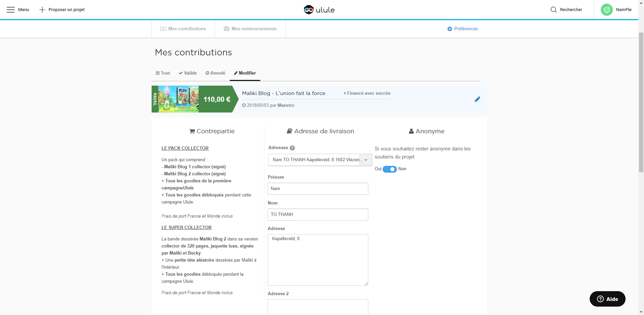Click the Maliki Blog project thumbnail
The height and width of the screenshot is (315, 644).
(x=178, y=99)
